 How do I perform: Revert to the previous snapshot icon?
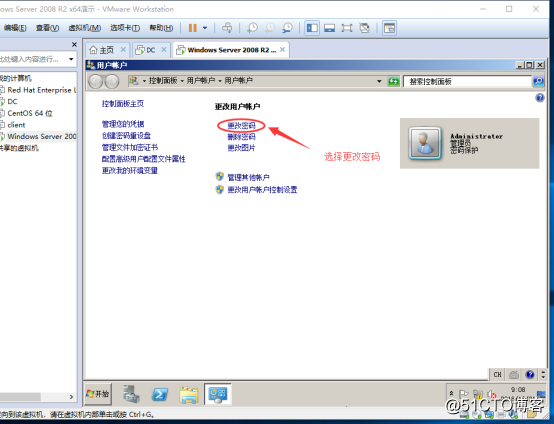click(x=270, y=28)
